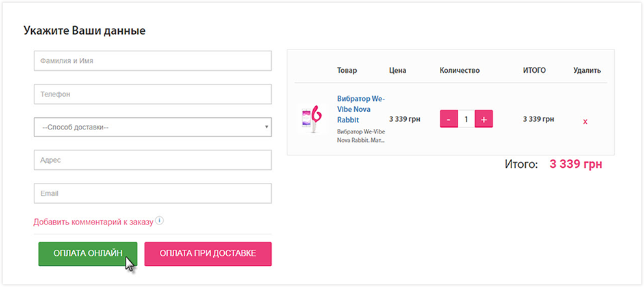The width and height of the screenshot is (644, 287).
Task: Decrease quantity with the minus button
Action: (448, 120)
